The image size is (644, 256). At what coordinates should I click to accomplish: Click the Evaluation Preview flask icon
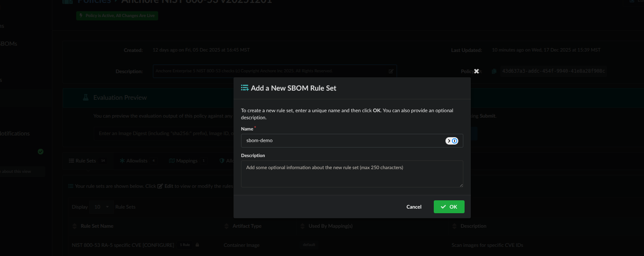pyautogui.click(x=86, y=98)
